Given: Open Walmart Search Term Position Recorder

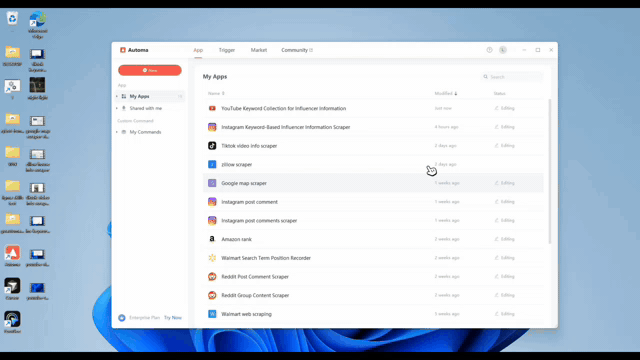Looking at the screenshot, I should 266,258.
